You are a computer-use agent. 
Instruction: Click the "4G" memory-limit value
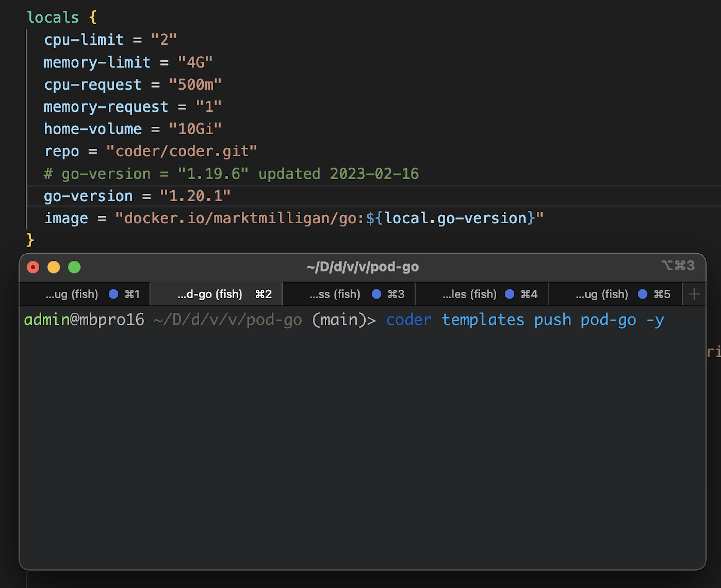click(195, 62)
